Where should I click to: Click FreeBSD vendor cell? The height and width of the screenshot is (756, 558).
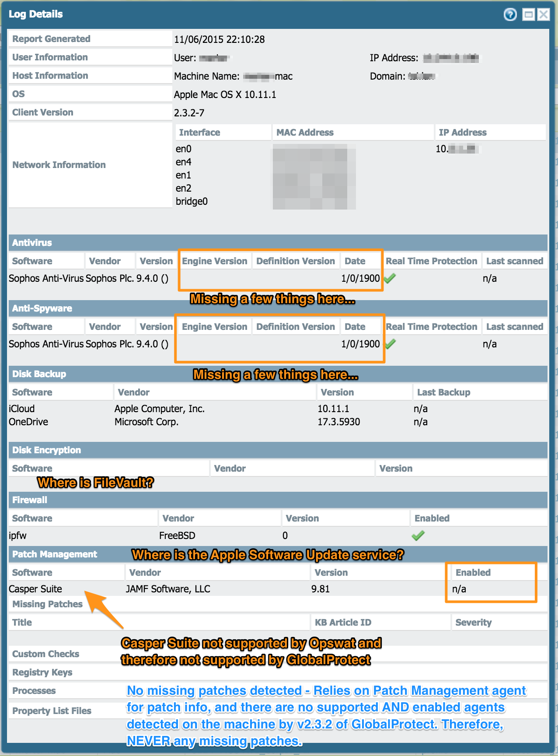(x=177, y=535)
